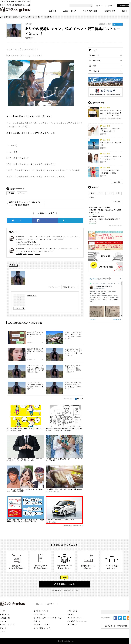Click カテゴリから探す in navigation menu

[x=90, y=11]
